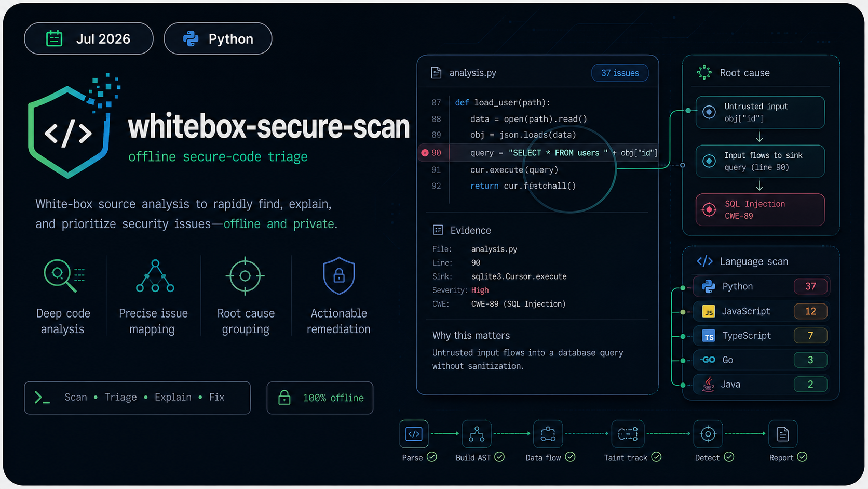868x489 pixels.
Task: Click the checkmark next to Taint track
Action: coord(656,457)
